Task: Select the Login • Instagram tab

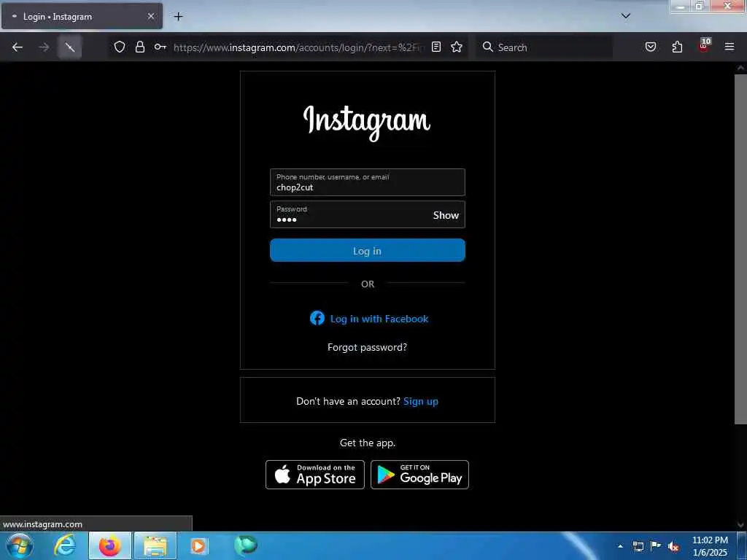Action: pos(82,16)
